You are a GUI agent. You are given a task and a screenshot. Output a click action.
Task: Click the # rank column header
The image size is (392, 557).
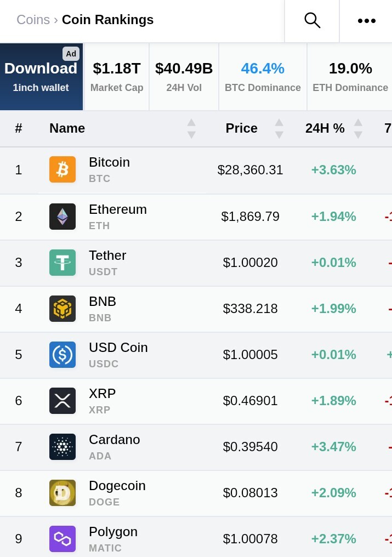[19, 128]
